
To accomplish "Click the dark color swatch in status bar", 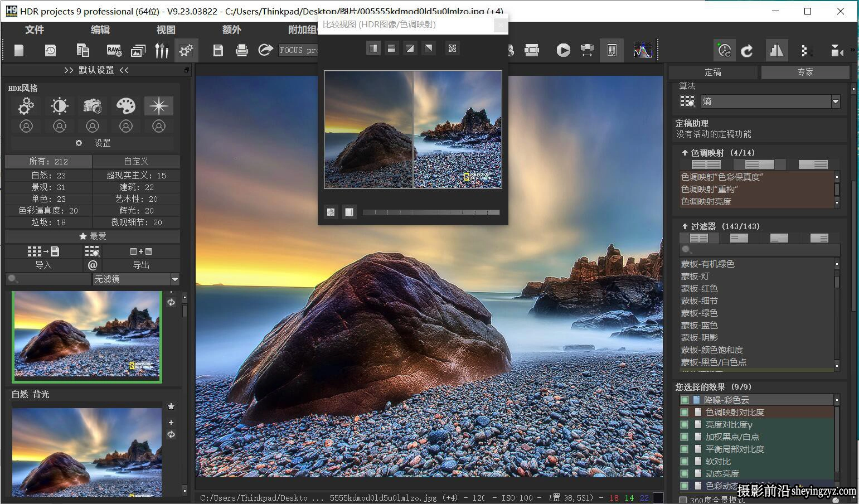I will pyautogui.click(x=658, y=498).
